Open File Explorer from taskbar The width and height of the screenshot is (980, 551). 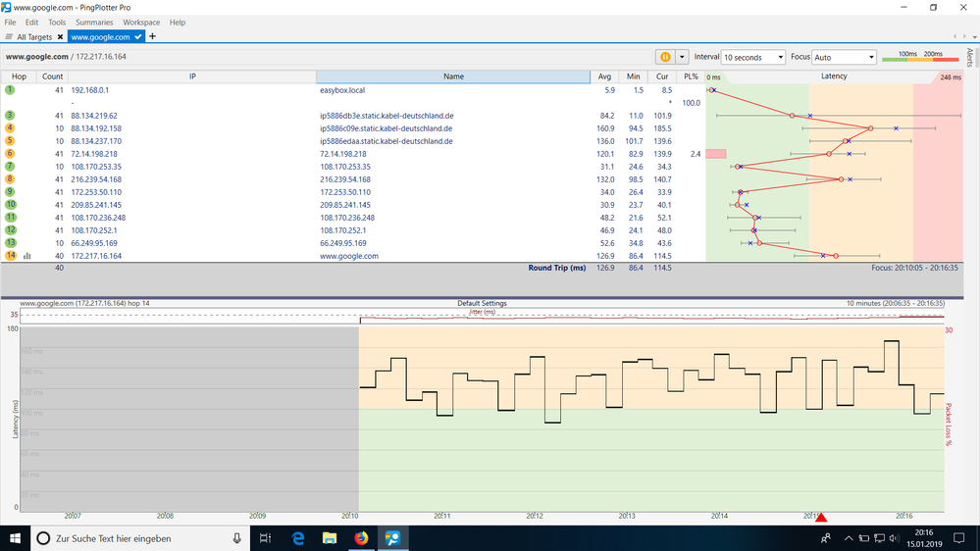click(330, 538)
